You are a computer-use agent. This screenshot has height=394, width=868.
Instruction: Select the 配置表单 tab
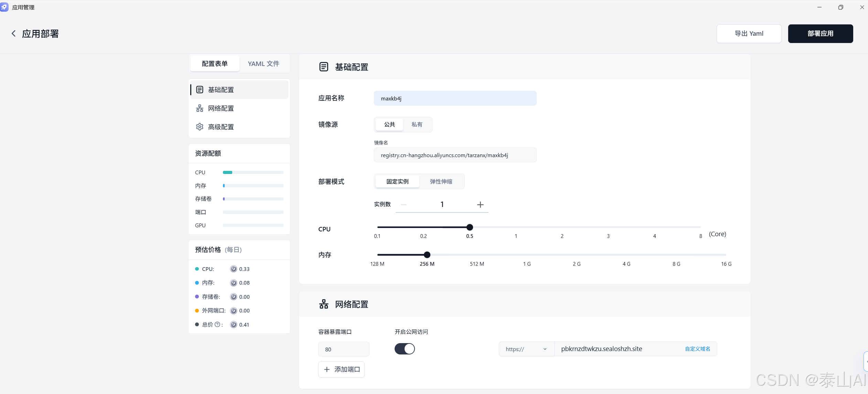(215, 64)
